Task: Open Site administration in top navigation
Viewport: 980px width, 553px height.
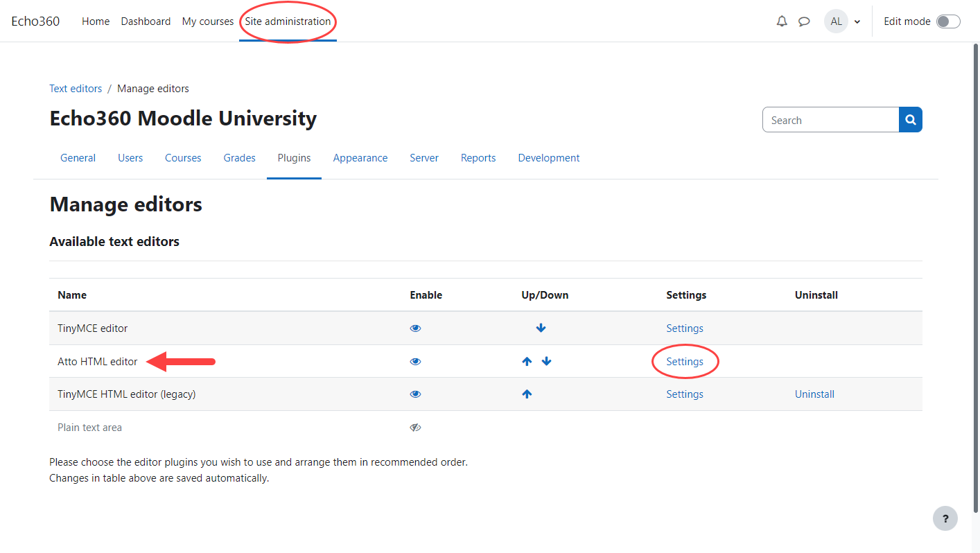Action: [x=288, y=21]
